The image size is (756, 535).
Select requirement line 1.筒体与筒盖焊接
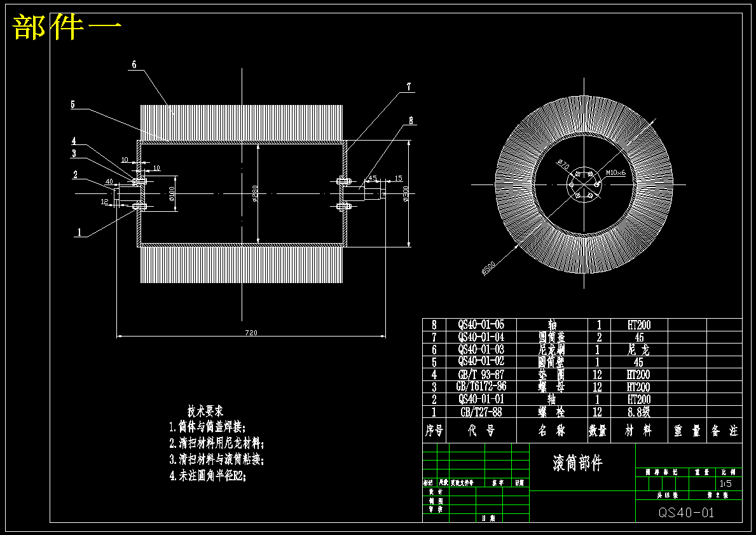pos(207,427)
